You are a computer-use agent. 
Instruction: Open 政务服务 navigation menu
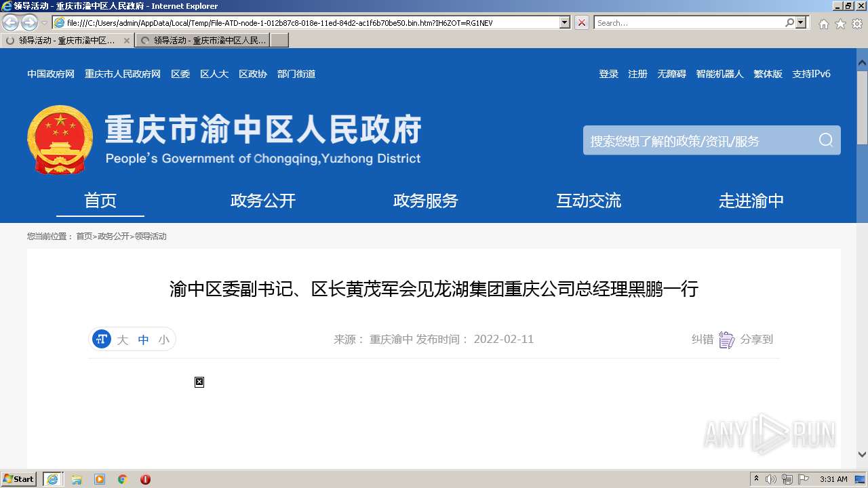pyautogui.click(x=426, y=201)
